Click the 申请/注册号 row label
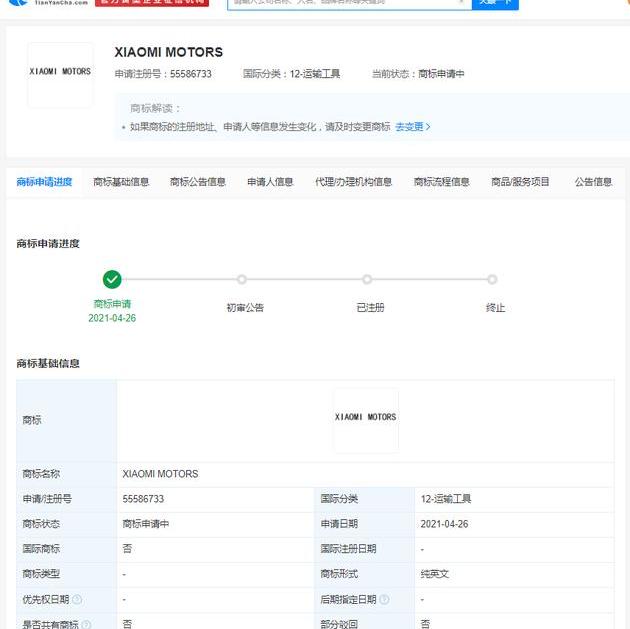The width and height of the screenshot is (630, 629). 47,499
